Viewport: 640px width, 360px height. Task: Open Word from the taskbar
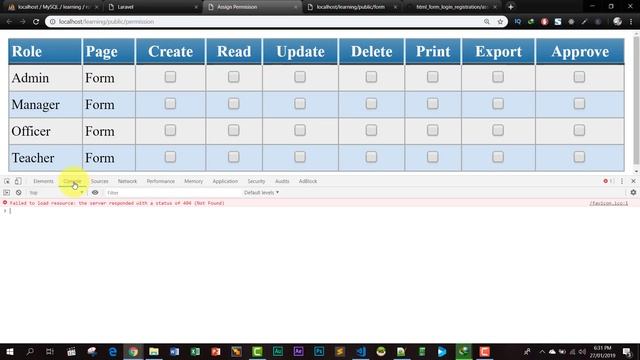pos(174,351)
